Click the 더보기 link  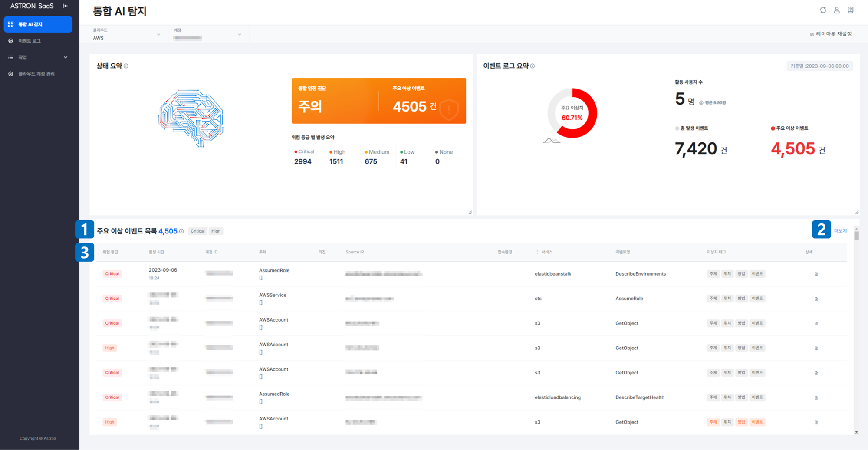click(x=840, y=231)
